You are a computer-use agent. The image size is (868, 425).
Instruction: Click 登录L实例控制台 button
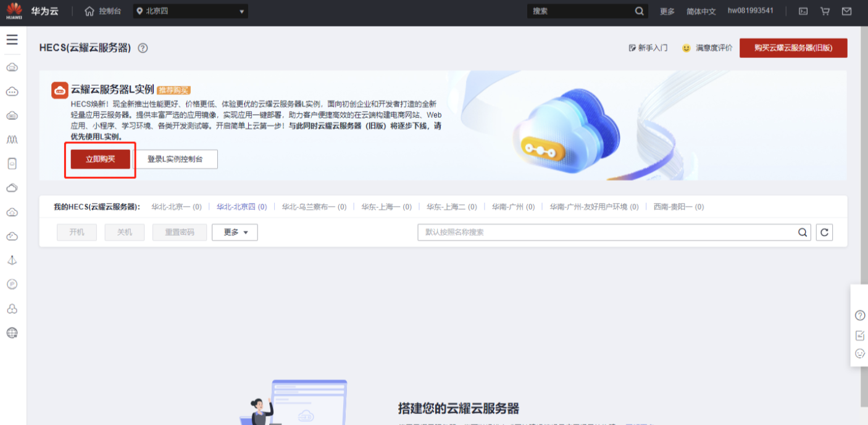176,159
